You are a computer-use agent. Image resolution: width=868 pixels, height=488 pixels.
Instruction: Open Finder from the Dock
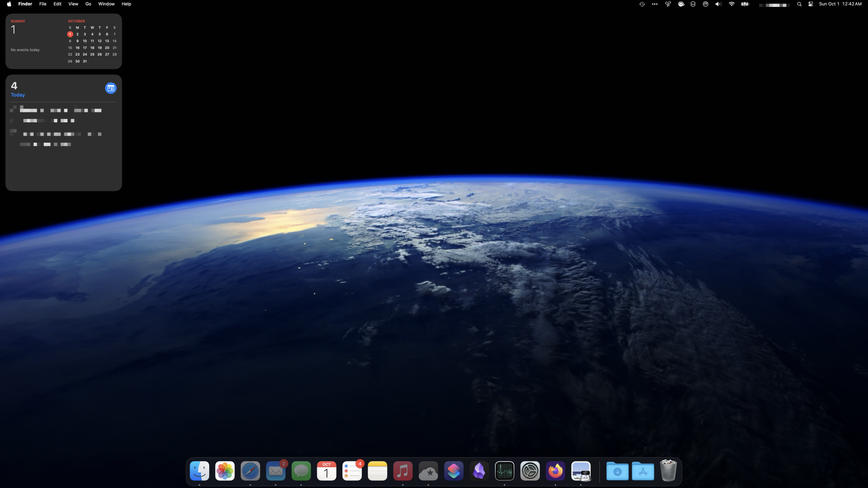pos(200,471)
